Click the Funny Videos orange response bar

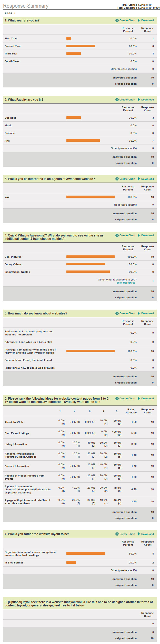[85, 264]
